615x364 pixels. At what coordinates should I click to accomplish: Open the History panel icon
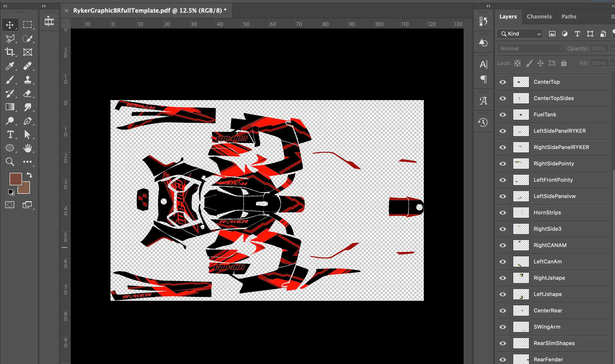[483, 122]
